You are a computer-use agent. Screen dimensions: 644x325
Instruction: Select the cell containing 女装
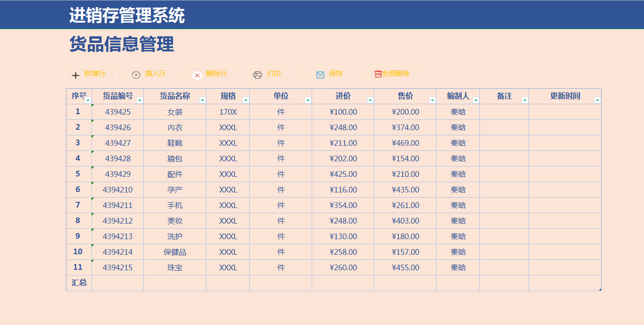(x=174, y=112)
